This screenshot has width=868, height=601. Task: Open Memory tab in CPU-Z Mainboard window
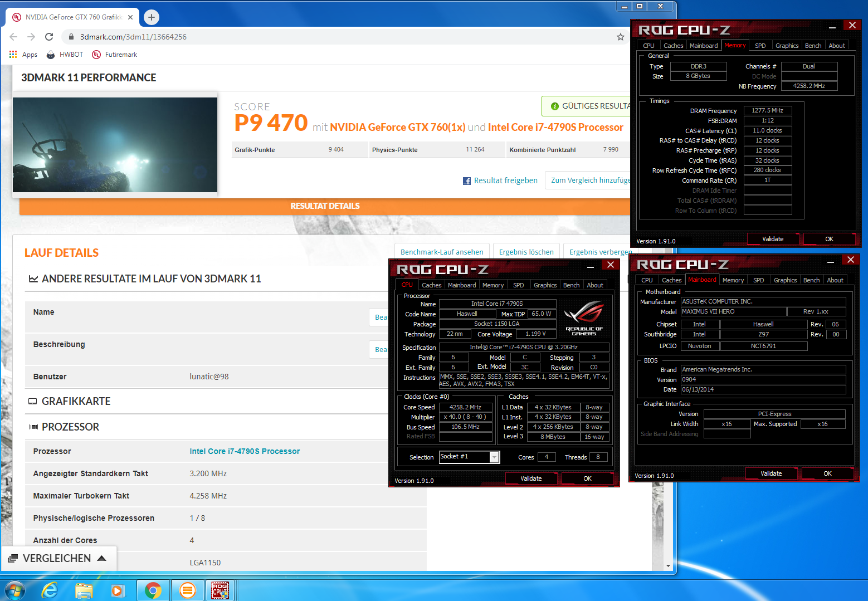tap(733, 280)
